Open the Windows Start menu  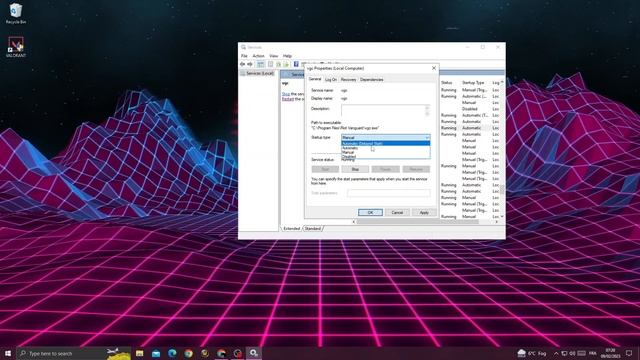[x=8, y=353]
